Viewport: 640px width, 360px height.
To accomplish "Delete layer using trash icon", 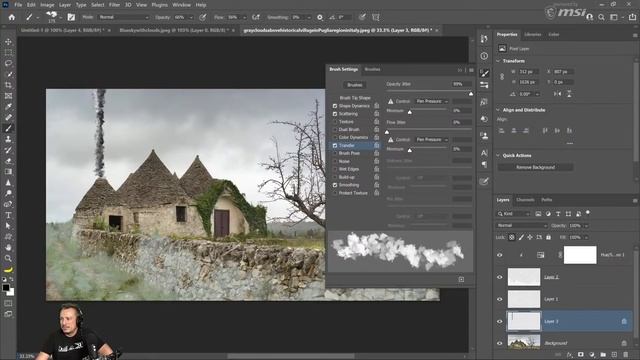I will click(x=626, y=355).
